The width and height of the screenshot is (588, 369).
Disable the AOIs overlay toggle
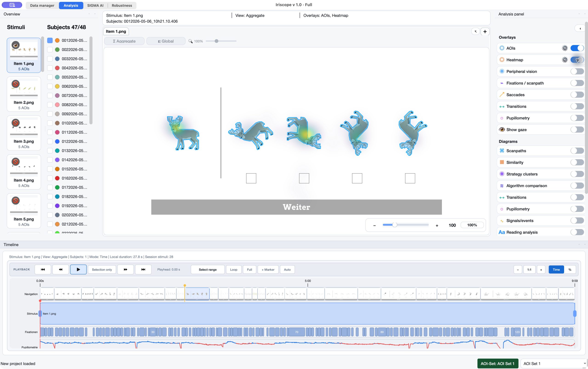pyautogui.click(x=577, y=48)
